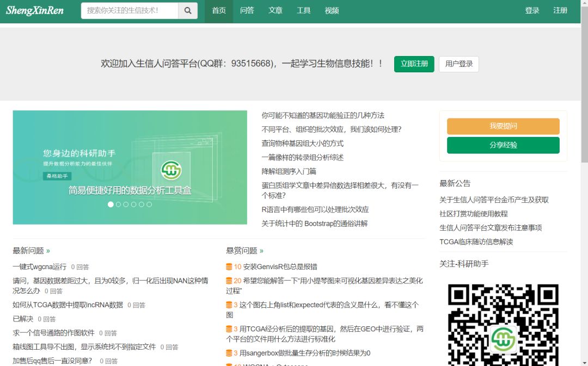The width and height of the screenshot is (588, 366).
Task: Select the second carousel dot indicator
Action: [x=119, y=204]
